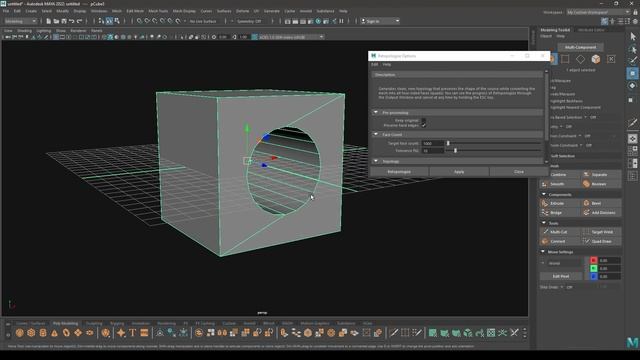The width and height of the screenshot is (640, 360).
Task: Collapse the Pre-processing section
Action: click(x=376, y=112)
